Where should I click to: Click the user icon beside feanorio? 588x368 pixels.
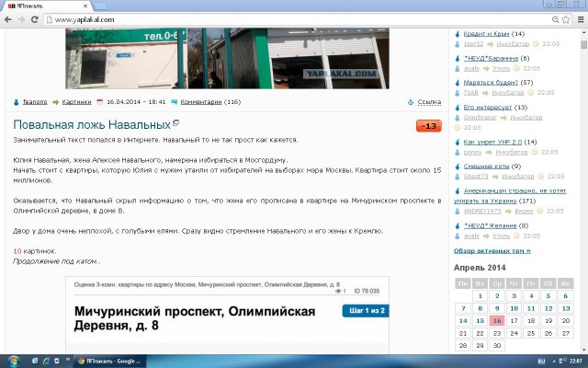[17, 102]
